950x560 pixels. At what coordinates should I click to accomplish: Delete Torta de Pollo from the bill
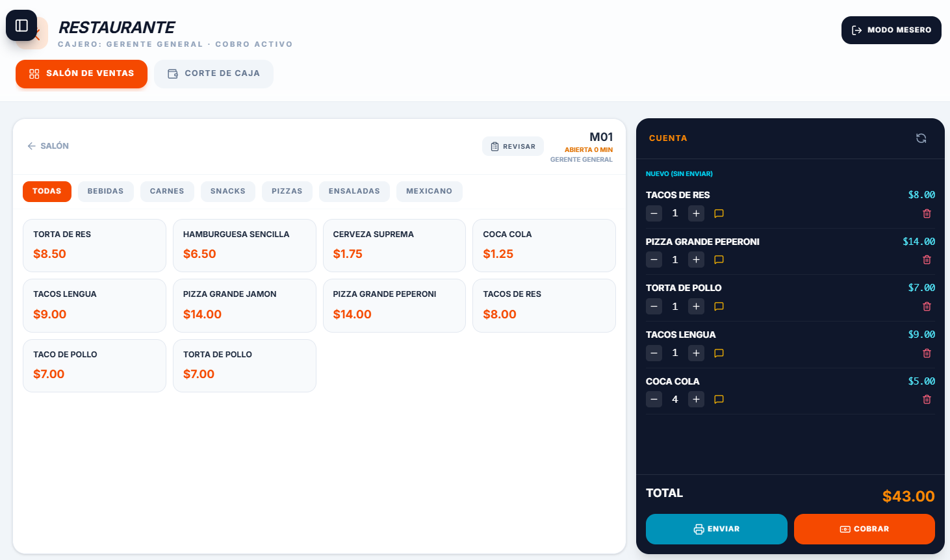[x=927, y=307]
